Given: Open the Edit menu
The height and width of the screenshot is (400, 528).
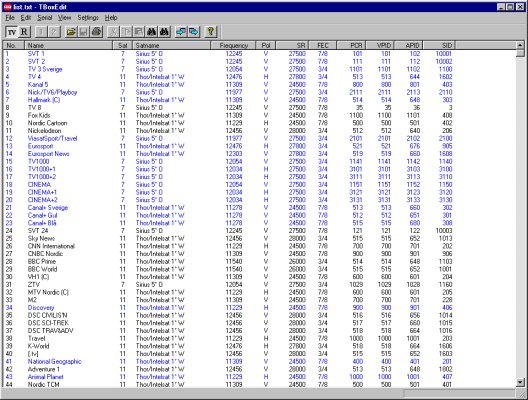Looking at the screenshot, I should click(x=26, y=18).
